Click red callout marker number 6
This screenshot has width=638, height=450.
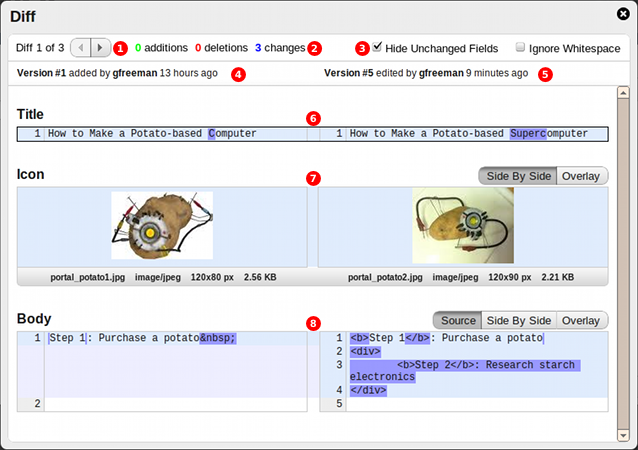tap(313, 118)
